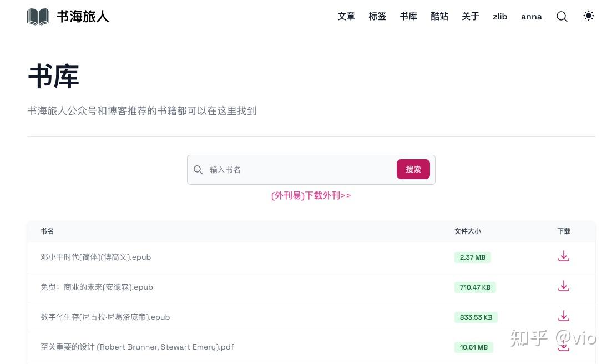612x364 pixels.
Task: Download 至关重要的设计 pdf file
Action: 563,347
